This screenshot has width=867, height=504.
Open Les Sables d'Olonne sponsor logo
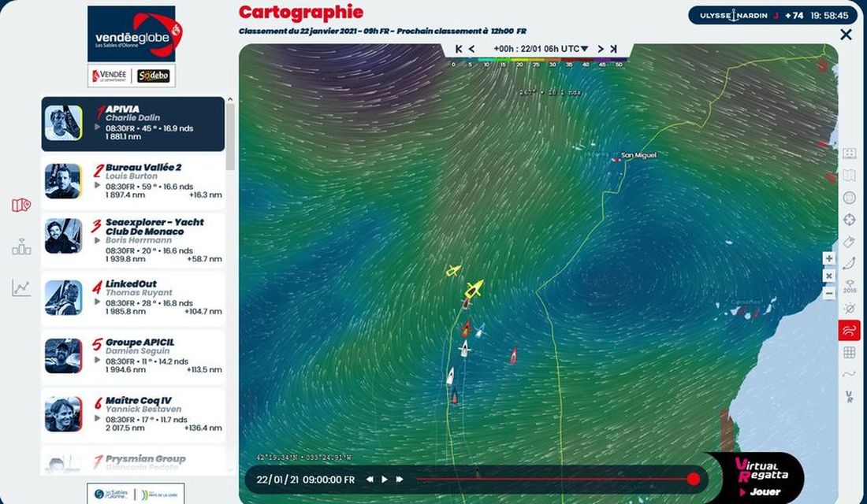coord(110,494)
